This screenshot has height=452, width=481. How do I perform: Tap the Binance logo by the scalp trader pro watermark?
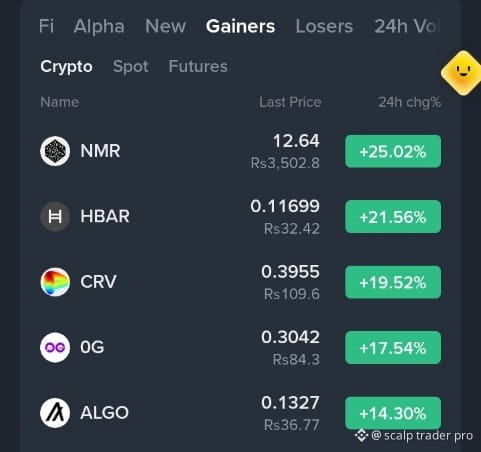click(361, 435)
